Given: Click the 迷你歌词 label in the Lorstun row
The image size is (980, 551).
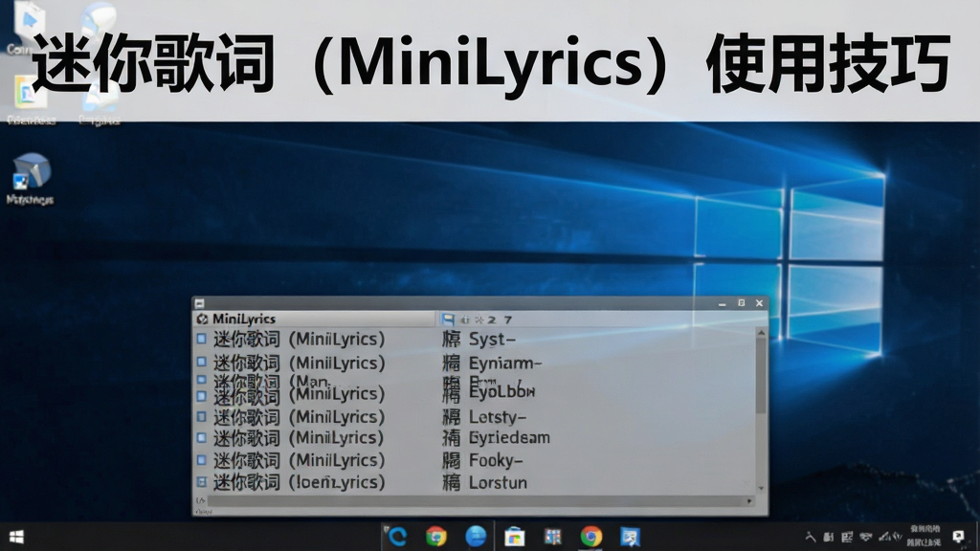Looking at the screenshot, I should coord(247,482).
